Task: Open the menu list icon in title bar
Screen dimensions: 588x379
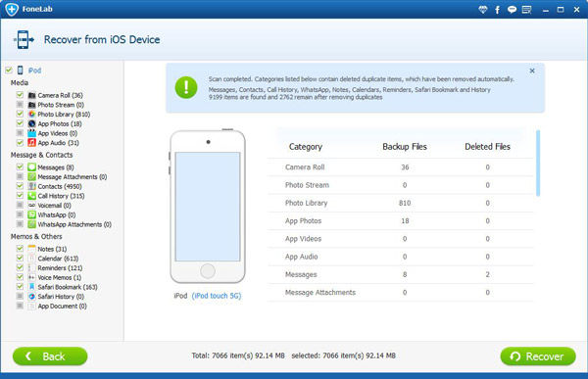Action: tap(526, 10)
